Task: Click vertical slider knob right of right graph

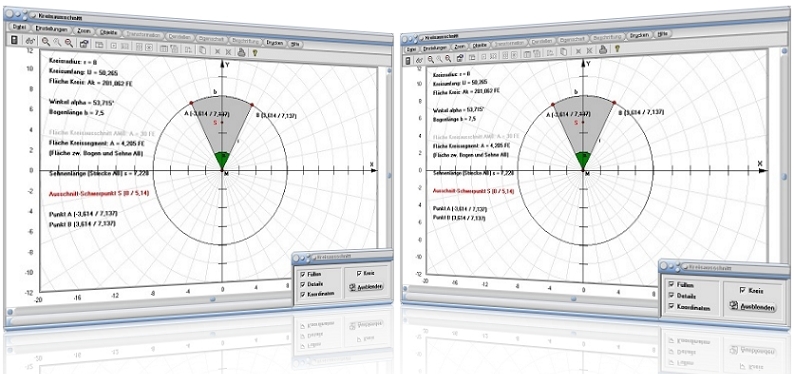Action: click(x=784, y=177)
